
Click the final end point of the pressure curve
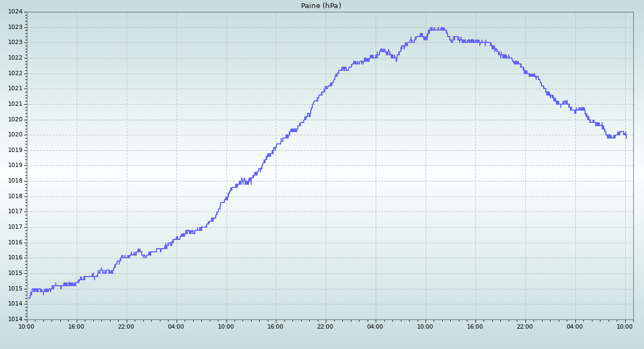(x=626, y=137)
